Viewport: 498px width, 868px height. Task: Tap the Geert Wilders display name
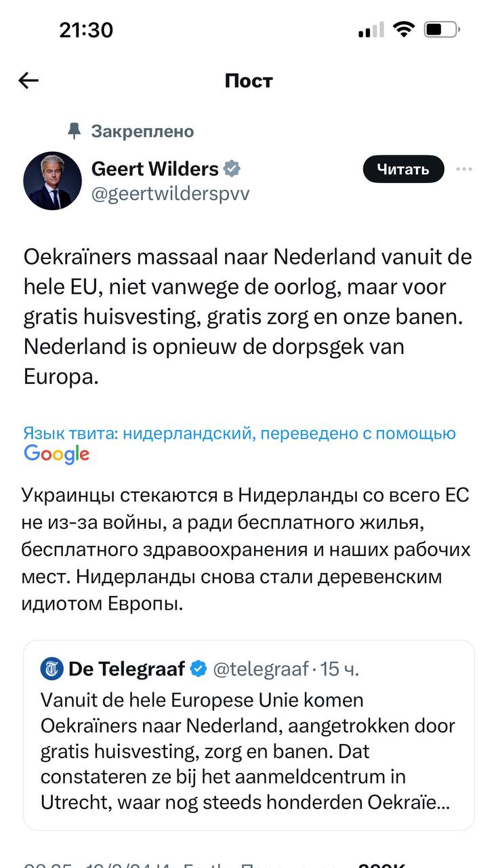pos(154,168)
